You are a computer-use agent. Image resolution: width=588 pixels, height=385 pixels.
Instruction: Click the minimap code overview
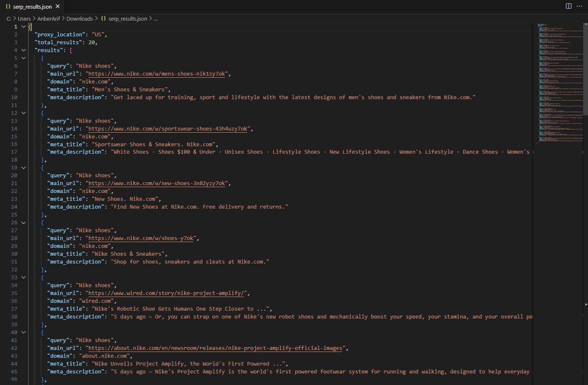click(x=559, y=83)
